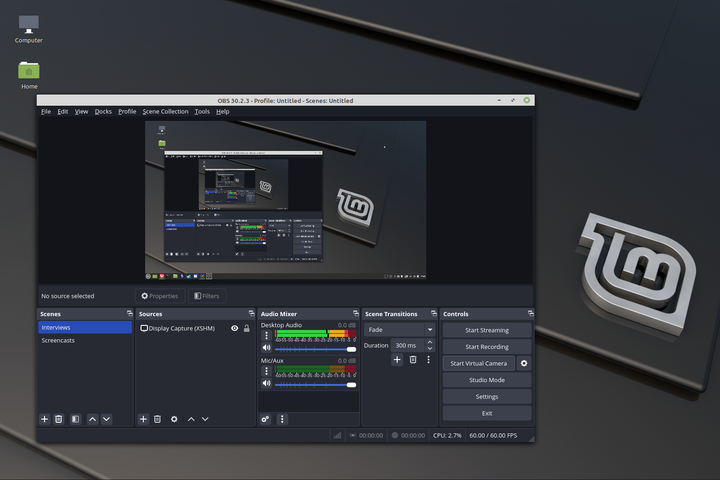Open the Docks menu
720x480 pixels.
tap(103, 112)
